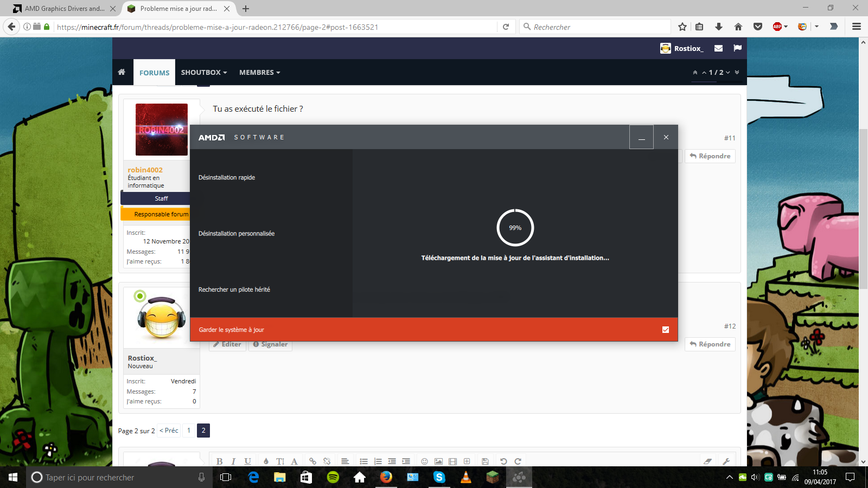Jump to last post with double-down arrows
The width and height of the screenshot is (868, 488).
[737, 72]
